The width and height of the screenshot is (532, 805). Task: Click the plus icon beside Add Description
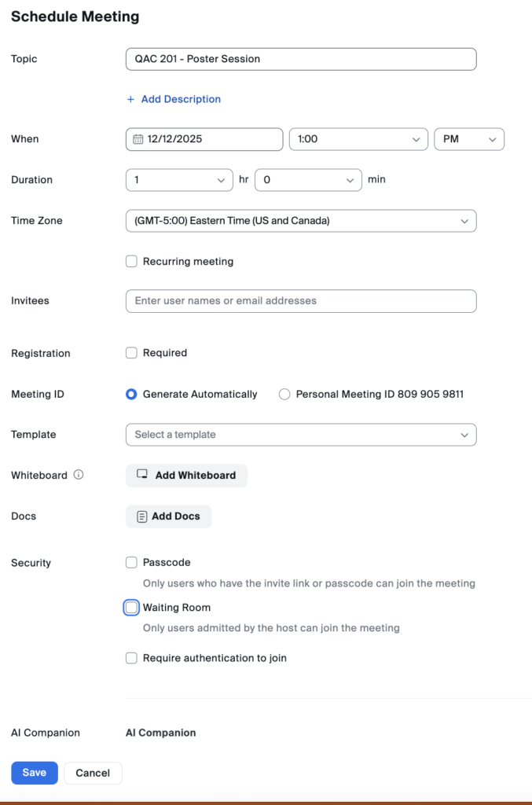click(x=131, y=99)
